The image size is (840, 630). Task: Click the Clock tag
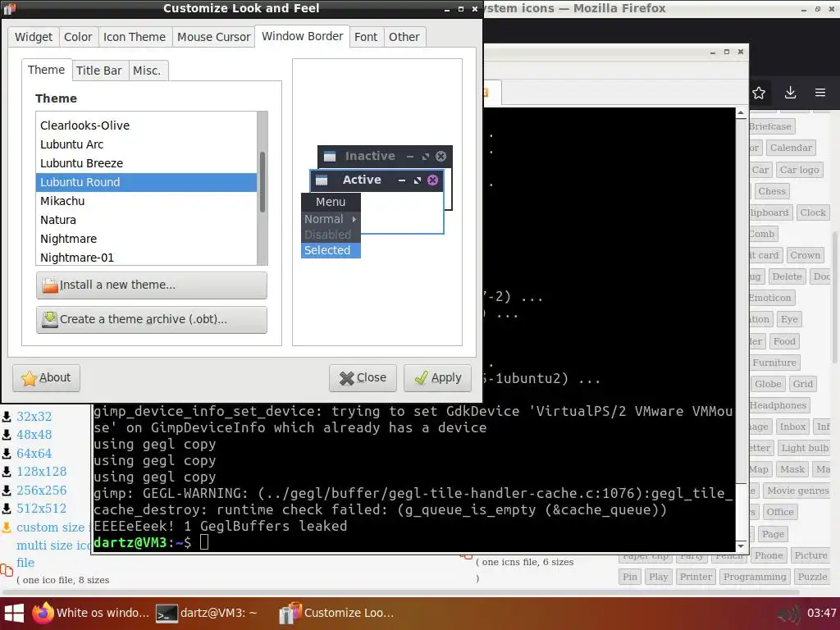813,212
